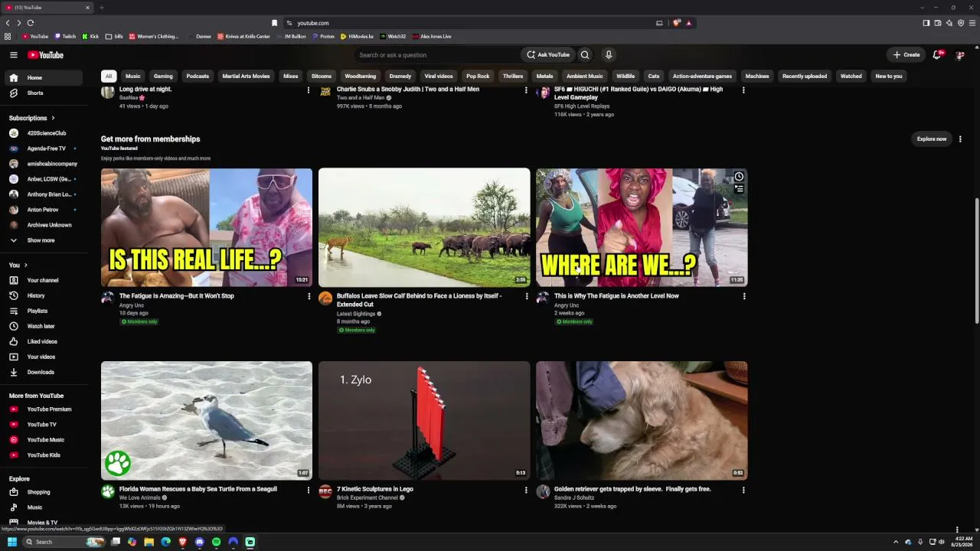Open options for 'The Fatigue Is Amazing' video

tap(309, 296)
